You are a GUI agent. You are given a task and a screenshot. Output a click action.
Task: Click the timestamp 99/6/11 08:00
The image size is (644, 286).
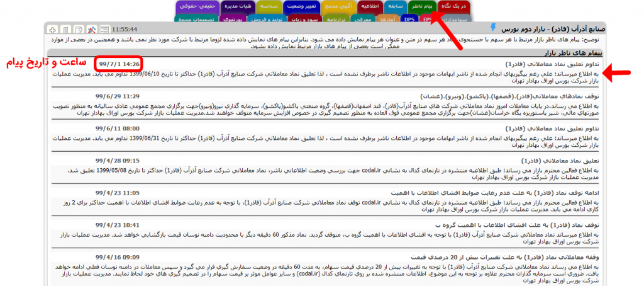click(118, 129)
